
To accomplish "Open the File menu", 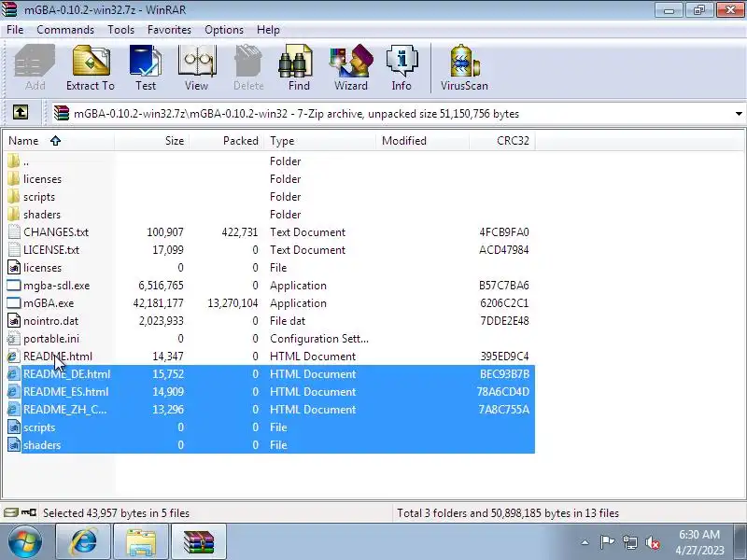I will pyautogui.click(x=15, y=30).
